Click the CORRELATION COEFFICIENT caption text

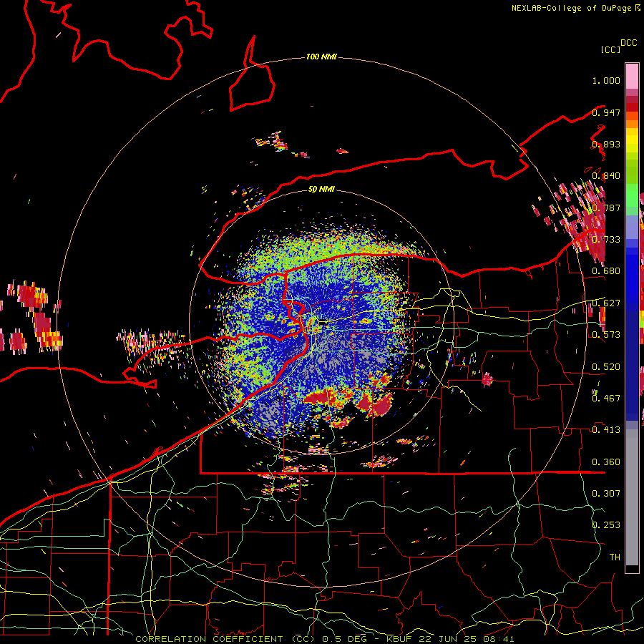tap(209, 639)
